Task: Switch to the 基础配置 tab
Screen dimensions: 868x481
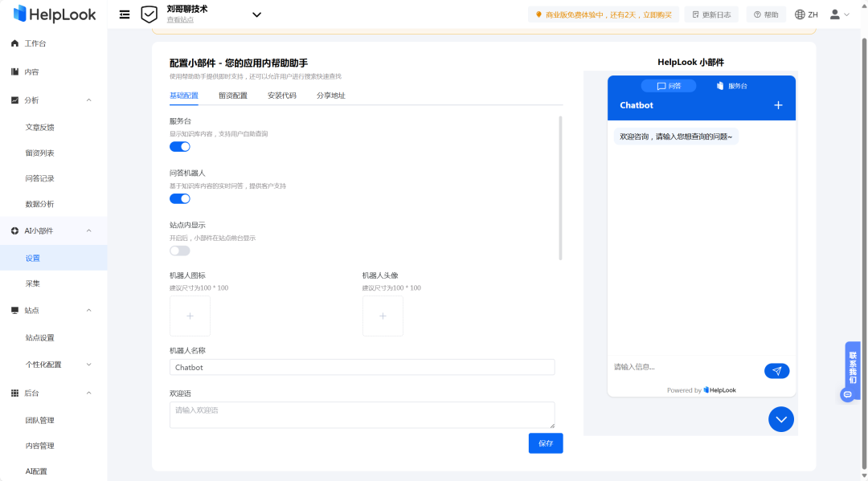Action: [184, 96]
